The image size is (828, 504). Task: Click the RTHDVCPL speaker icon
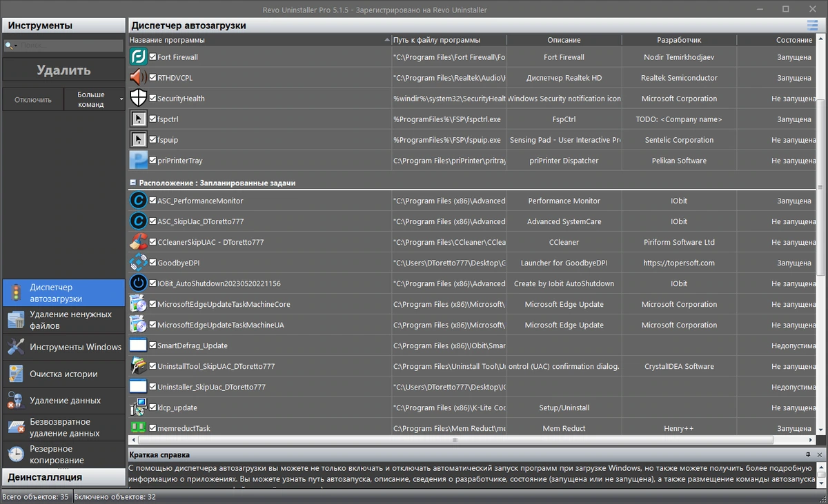(x=139, y=78)
